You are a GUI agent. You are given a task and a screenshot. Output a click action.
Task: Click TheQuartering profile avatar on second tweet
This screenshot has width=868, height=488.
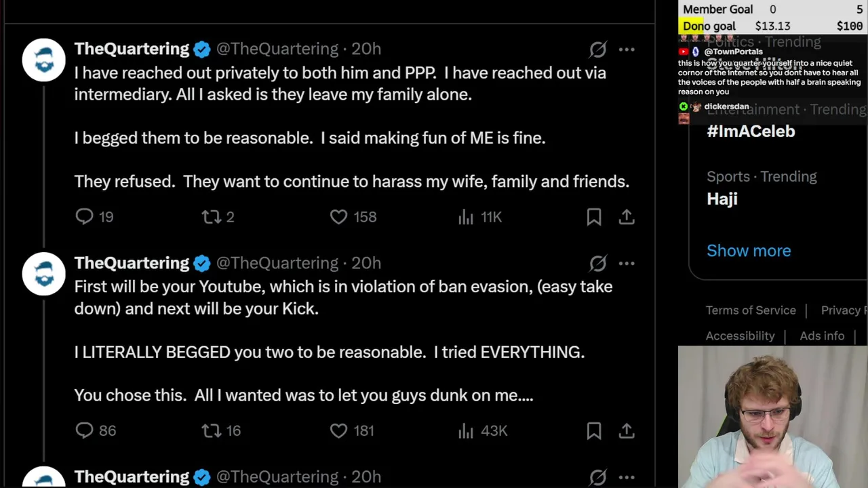(44, 274)
